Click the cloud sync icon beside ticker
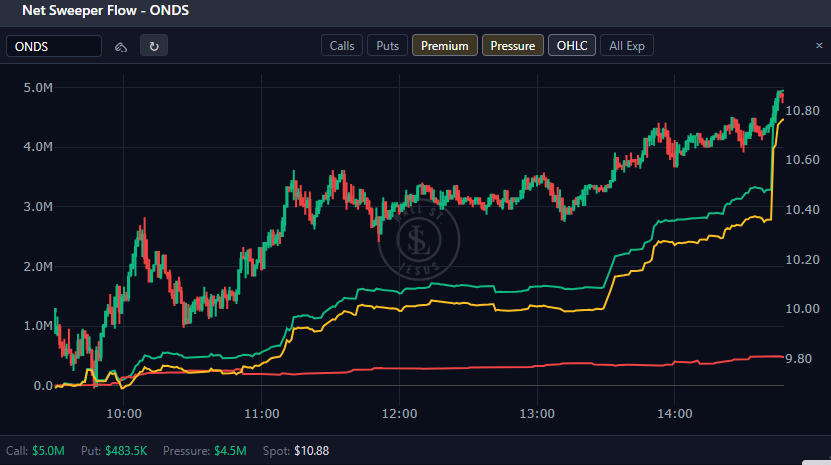The image size is (831, 465). 121,47
